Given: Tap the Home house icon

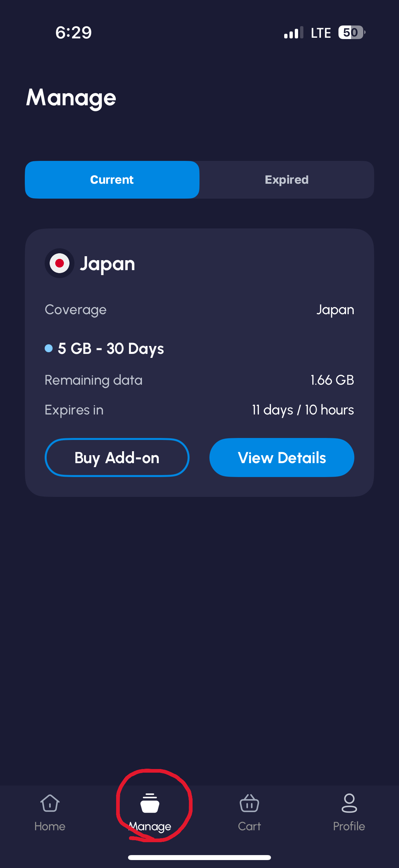Looking at the screenshot, I should tap(50, 803).
